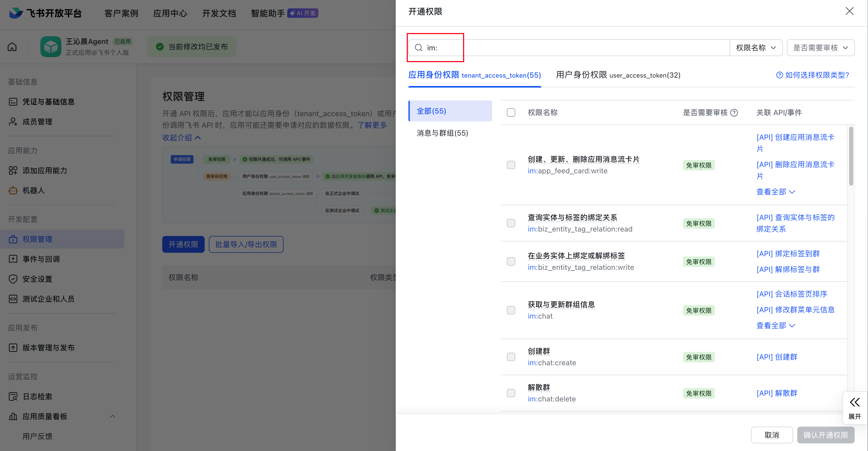Check the im:app_feed_card:write permission
Screen dimensions: 868x451
pos(511,165)
